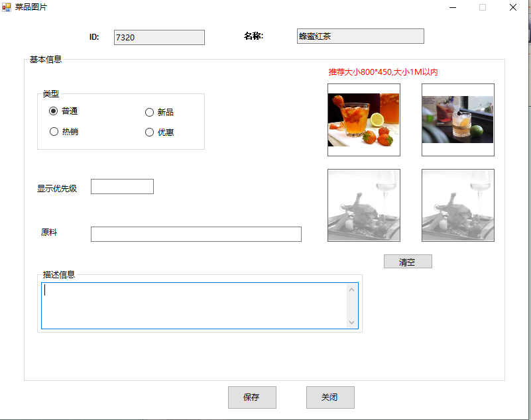Viewport: 531px width, 420px height.
Task: Click description scrollbar up arrow
Action: [x=351, y=289]
